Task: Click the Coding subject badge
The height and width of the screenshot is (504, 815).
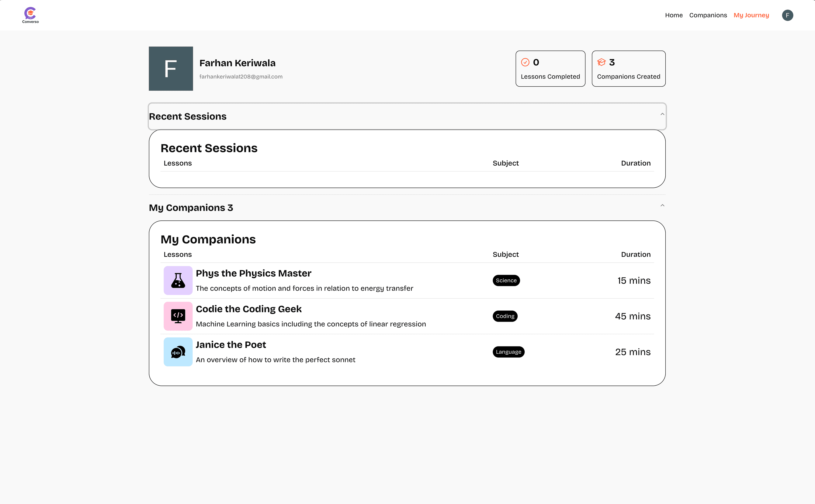Action: pyautogui.click(x=505, y=316)
